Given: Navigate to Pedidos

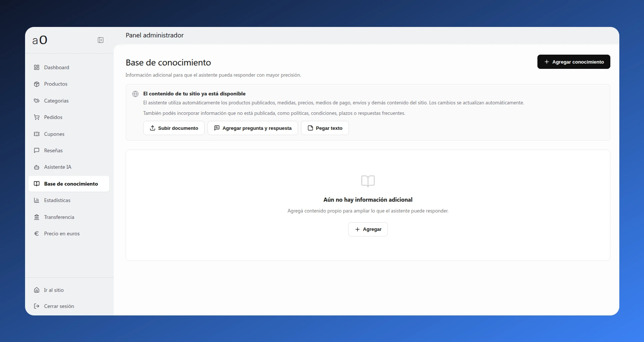Looking at the screenshot, I should pyautogui.click(x=69, y=117).
